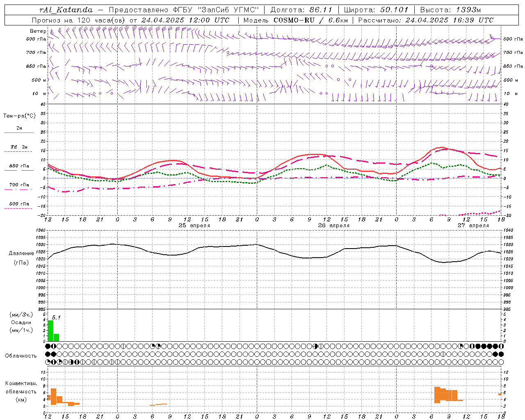Screen dimensions: 525x420
Task: Click the '850 гПа' temperature legend entry
Action: pos(19,168)
